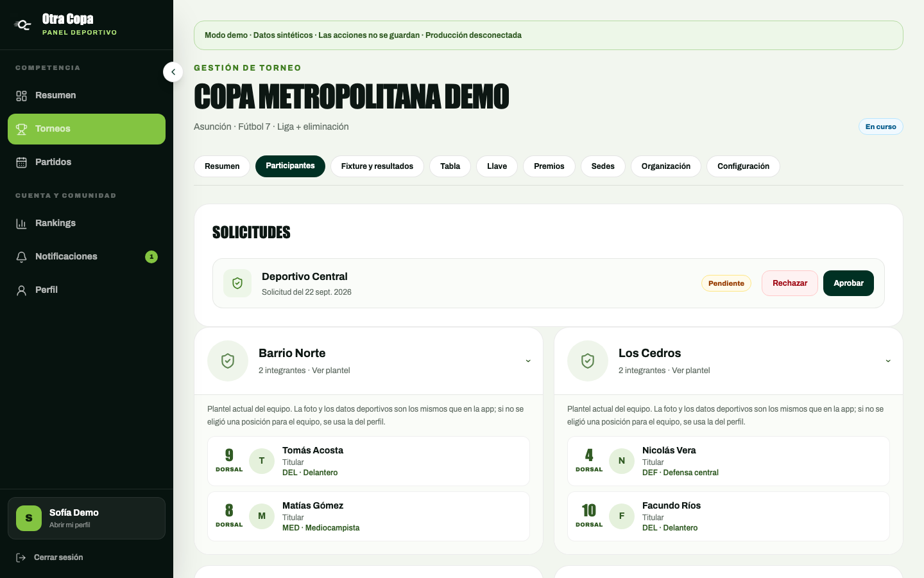This screenshot has height=578, width=924.
Task: Click the Notificaciones bell icon
Action: coord(21,257)
